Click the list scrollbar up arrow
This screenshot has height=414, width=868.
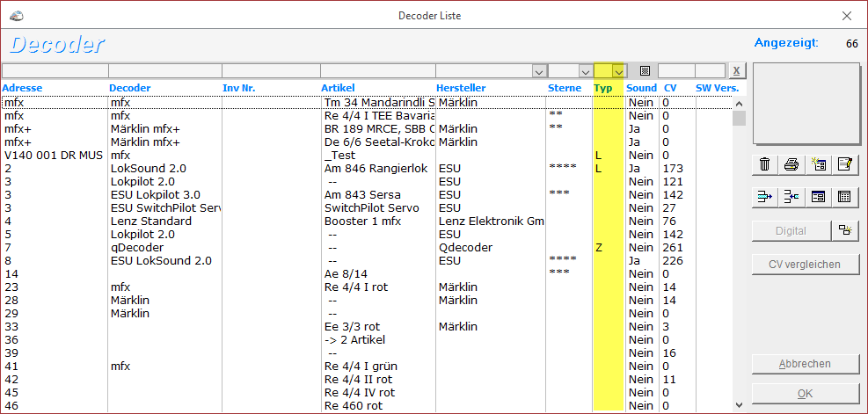coord(739,104)
